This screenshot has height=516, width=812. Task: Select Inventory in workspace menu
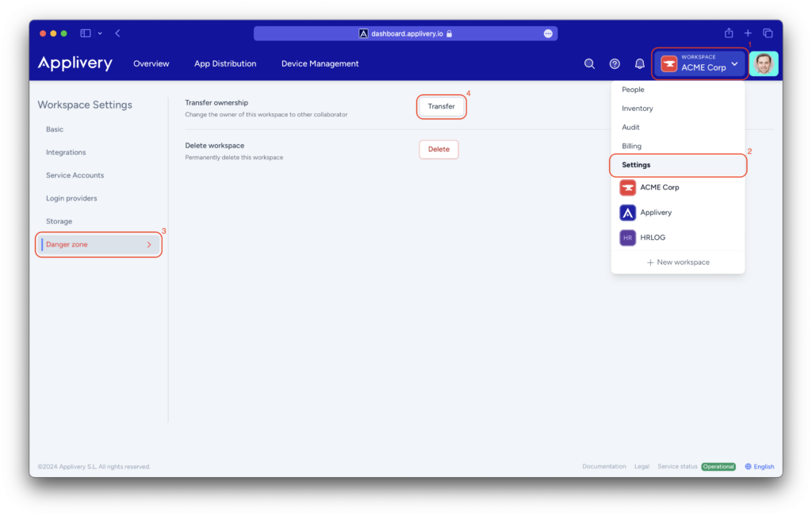(x=677, y=108)
